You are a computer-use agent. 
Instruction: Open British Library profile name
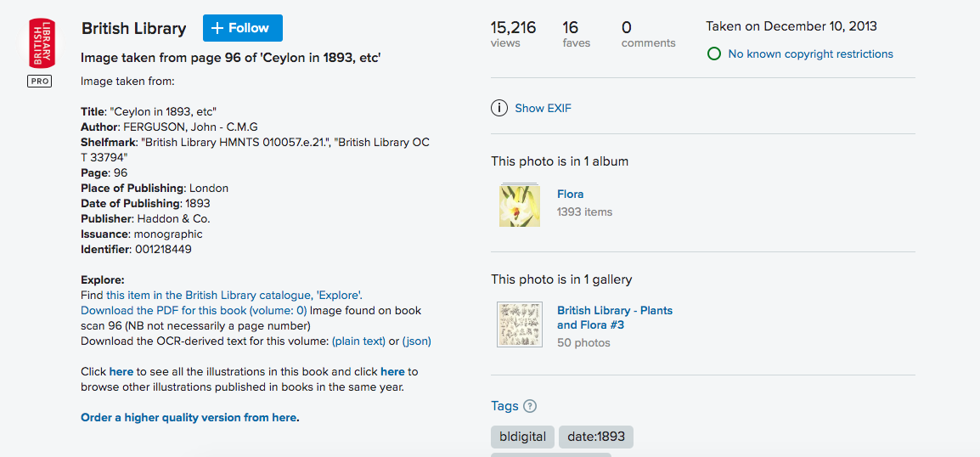(133, 28)
